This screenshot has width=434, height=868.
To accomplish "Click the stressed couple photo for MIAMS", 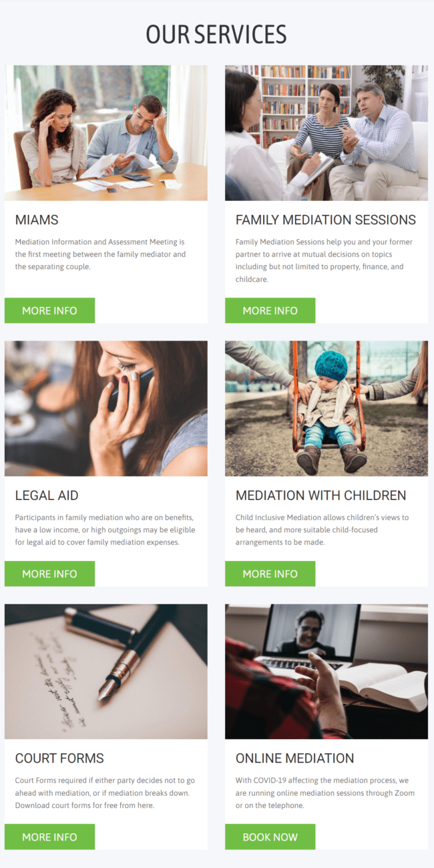I will [106, 133].
